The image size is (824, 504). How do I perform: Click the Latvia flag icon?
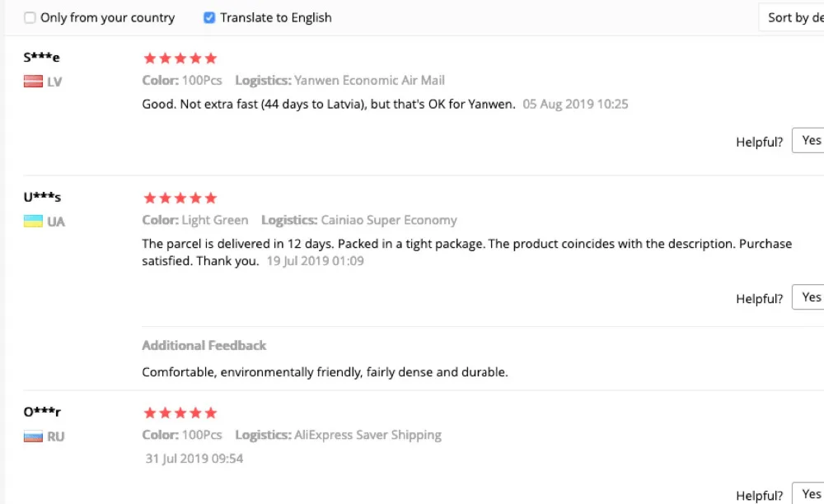click(x=33, y=82)
